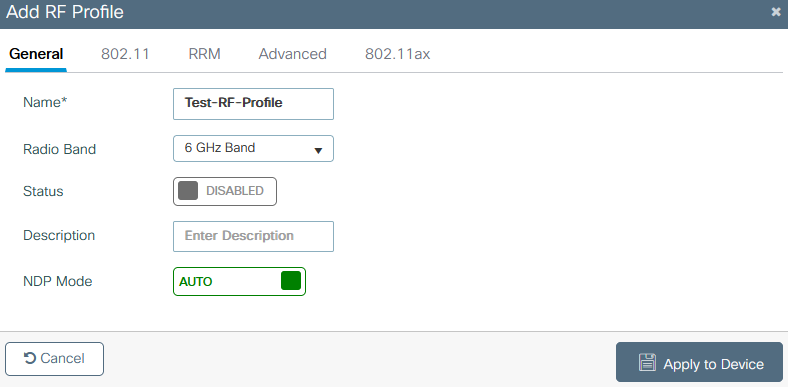Click the gray Status toggle knob
Viewport: 788px width, 387px height.
188,191
